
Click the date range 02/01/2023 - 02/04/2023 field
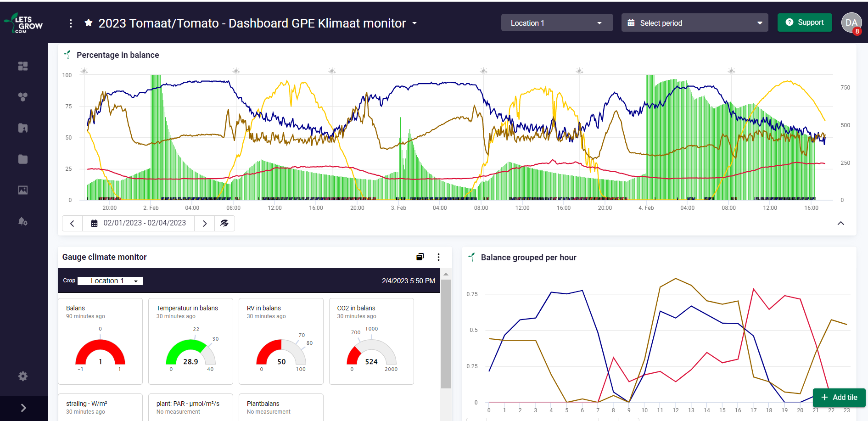click(x=139, y=223)
